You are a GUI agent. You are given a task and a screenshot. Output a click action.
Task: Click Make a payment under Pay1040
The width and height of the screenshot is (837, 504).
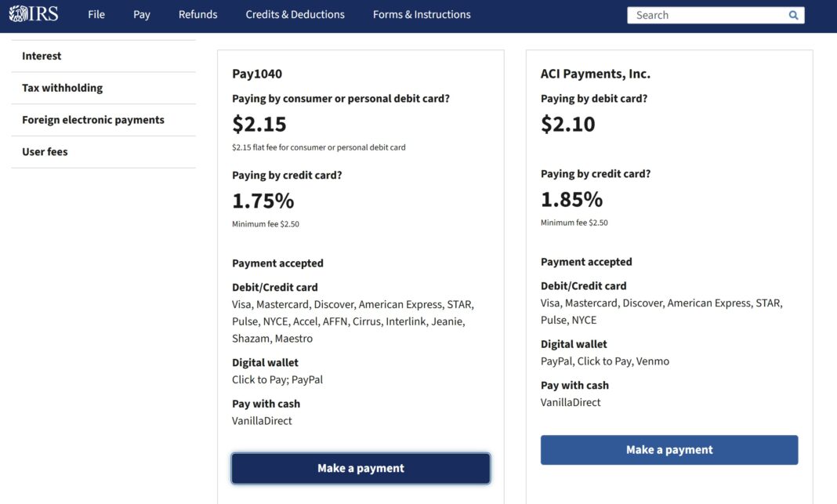coord(360,468)
